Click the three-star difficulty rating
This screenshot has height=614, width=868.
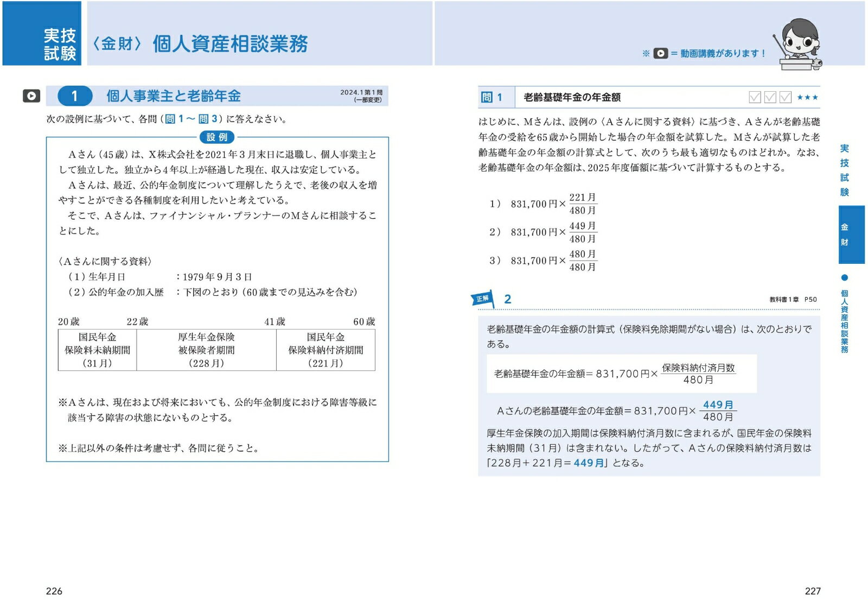pos(807,97)
